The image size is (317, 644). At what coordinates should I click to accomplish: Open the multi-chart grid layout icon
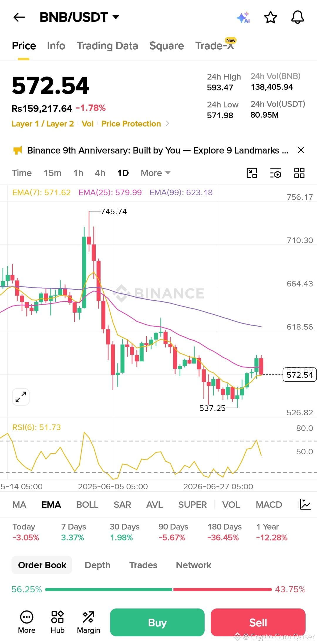pyautogui.click(x=299, y=173)
